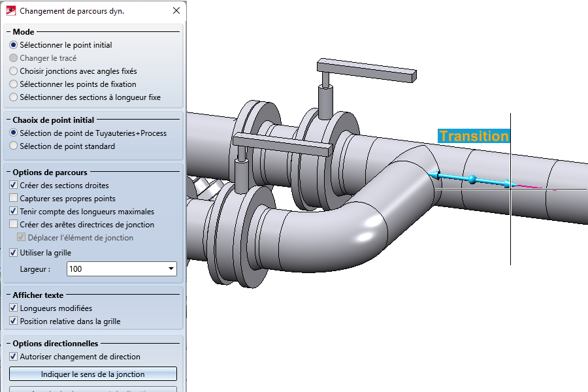The image size is (588, 392).
Task: Click the Largeur value field showing 100
Action: tap(114, 269)
